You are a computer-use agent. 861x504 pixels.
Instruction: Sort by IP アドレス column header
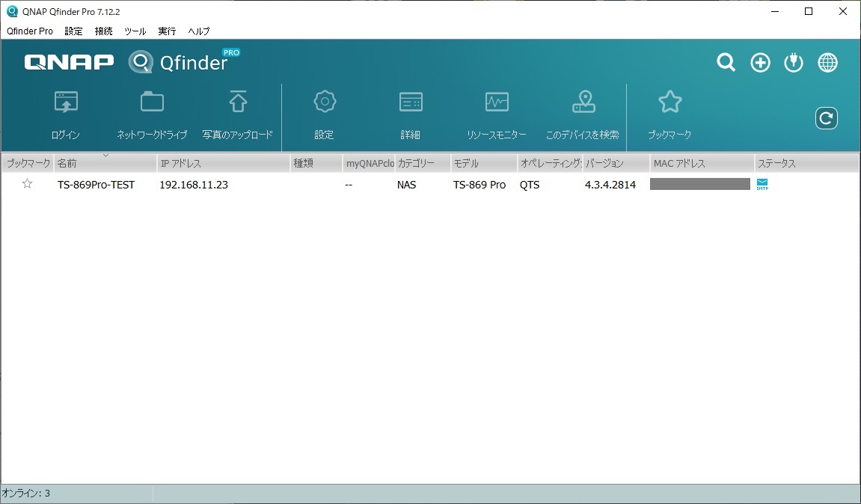coord(224,163)
